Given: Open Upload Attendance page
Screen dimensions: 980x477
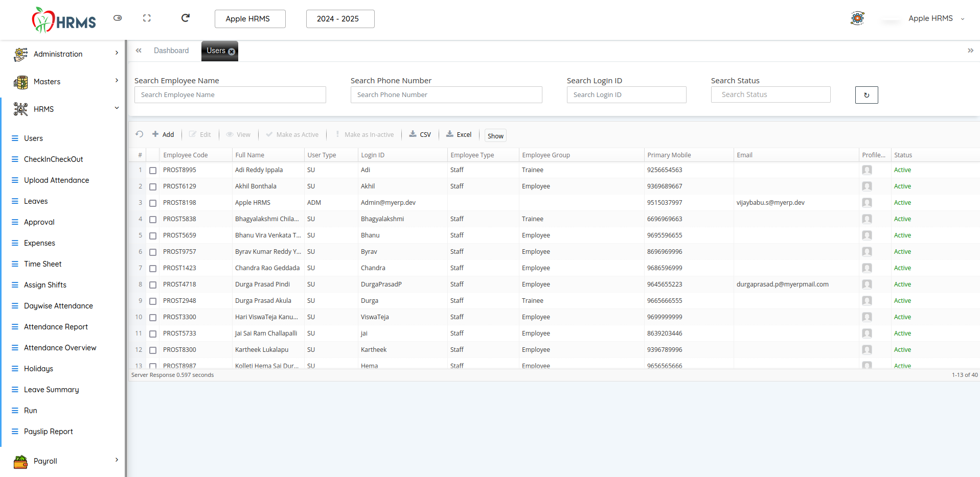Looking at the screenshot, I should coord(56,180).
